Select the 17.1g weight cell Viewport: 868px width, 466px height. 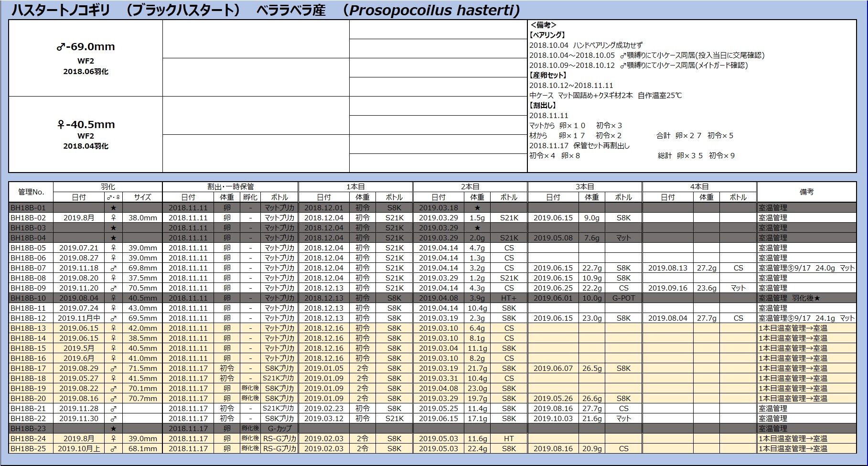(477, 418)
